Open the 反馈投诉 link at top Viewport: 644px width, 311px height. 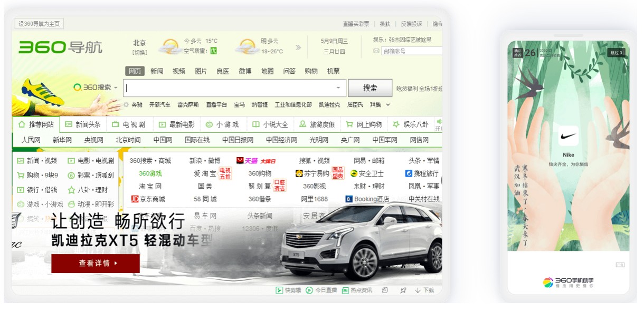tap(411, 24)
